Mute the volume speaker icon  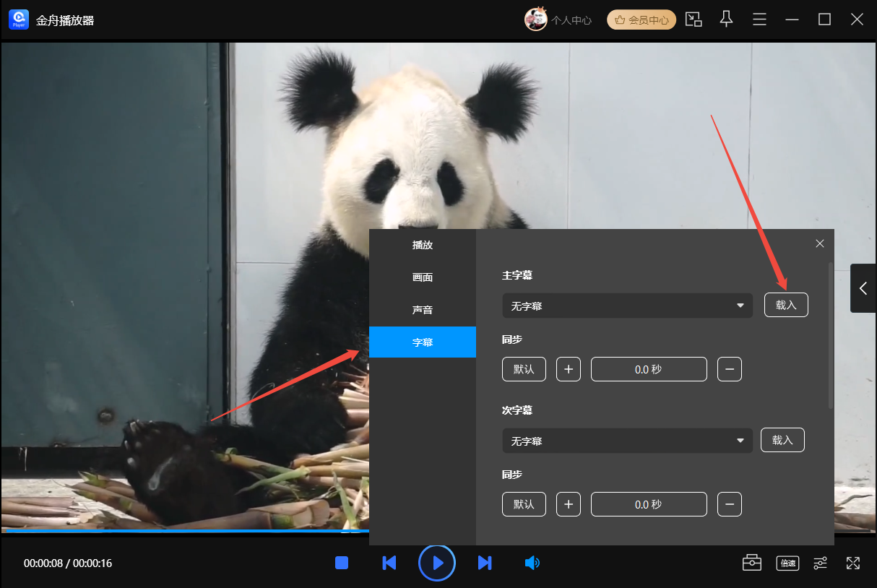532,563
